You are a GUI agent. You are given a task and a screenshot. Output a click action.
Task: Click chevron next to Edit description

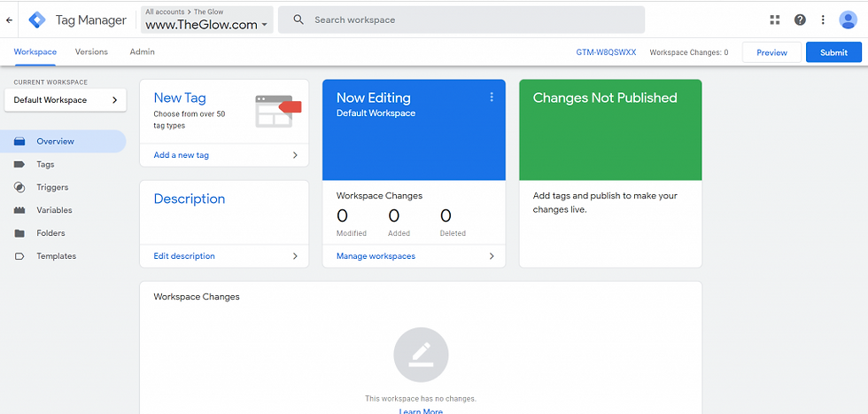[295, 256]
